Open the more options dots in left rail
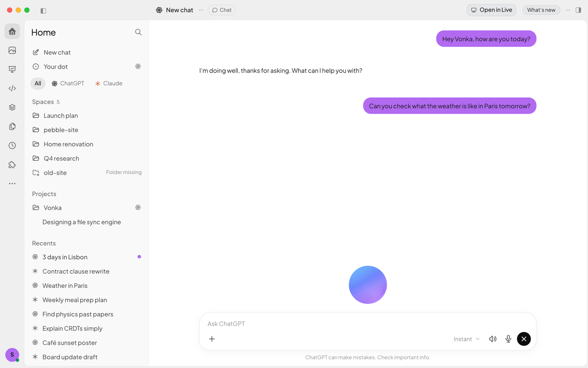The width and height of the screenshot is (588, 368). pyautogui.click(x=12, y=184)
